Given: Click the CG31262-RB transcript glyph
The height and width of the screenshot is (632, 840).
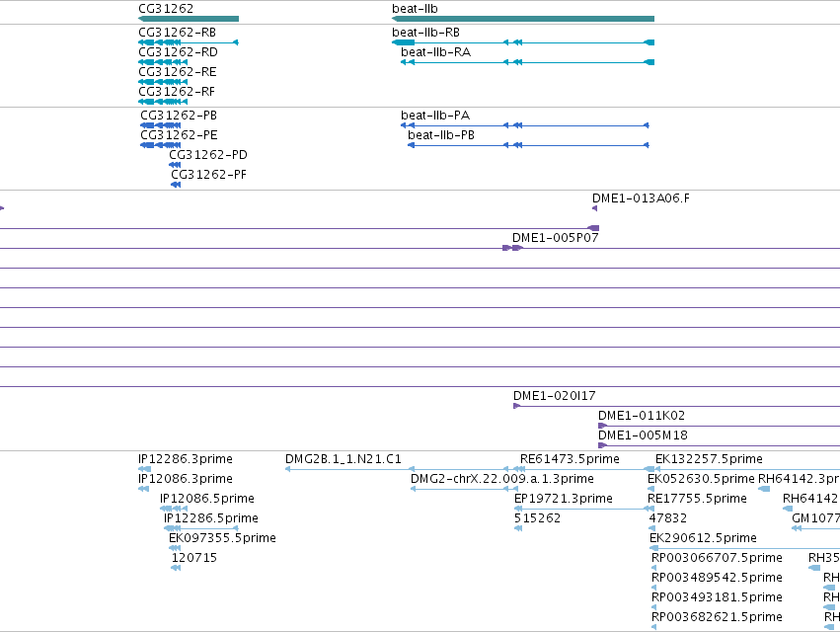Looking at the screenshot, I should tap(189, 42).
